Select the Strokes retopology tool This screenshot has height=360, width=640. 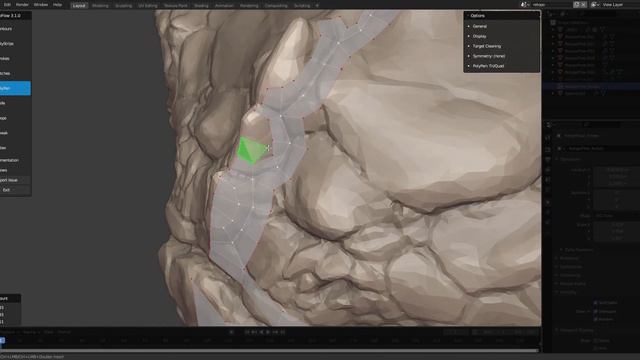coord(15,58)
